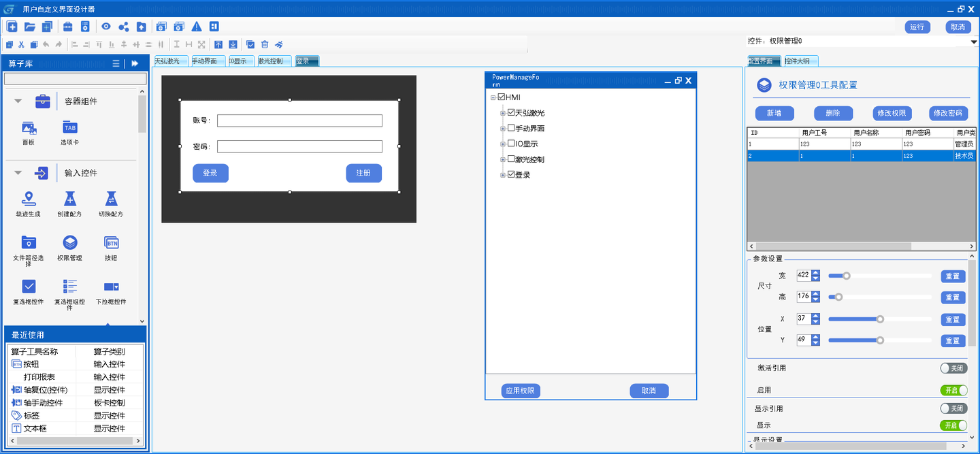
Task: Click the folder upload arrow icon
Action: tap(141, 27)
